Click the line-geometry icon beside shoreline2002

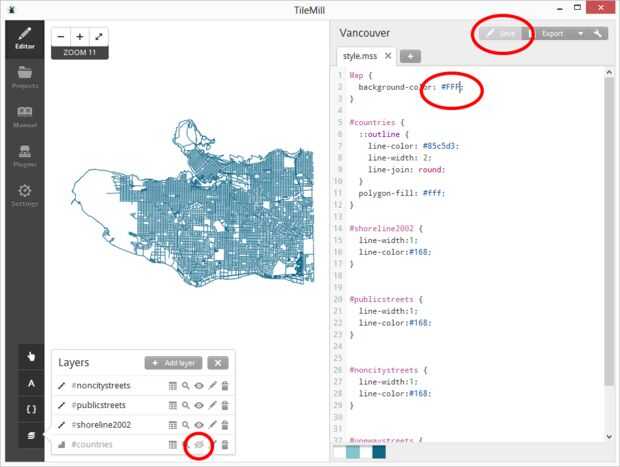pyautogui.click(x=61, y=425)
